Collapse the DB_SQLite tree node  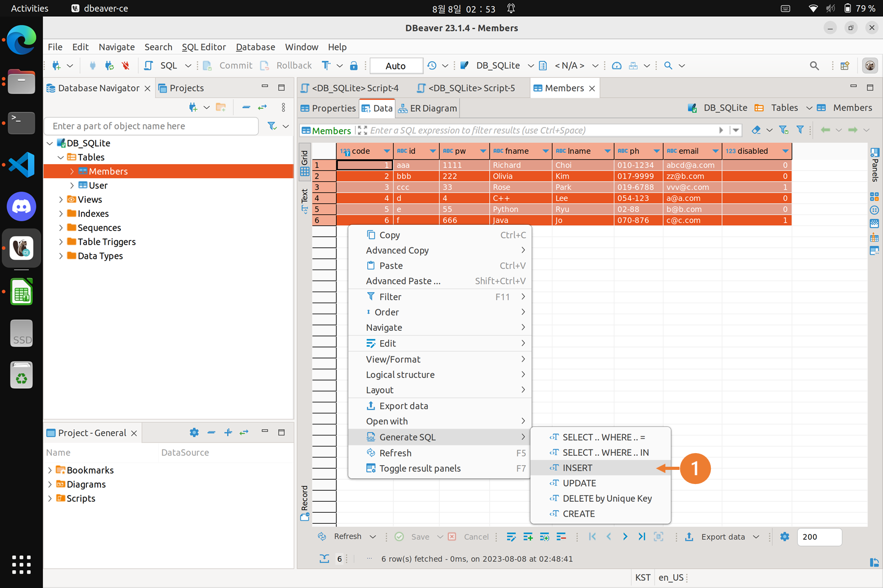(x=50, y=143)
